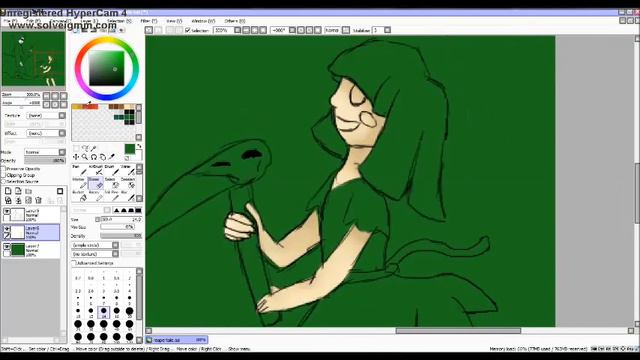Create a new normal layer
Image resolution: width=640 pixels, height=360 pixels.
[8, 191]
